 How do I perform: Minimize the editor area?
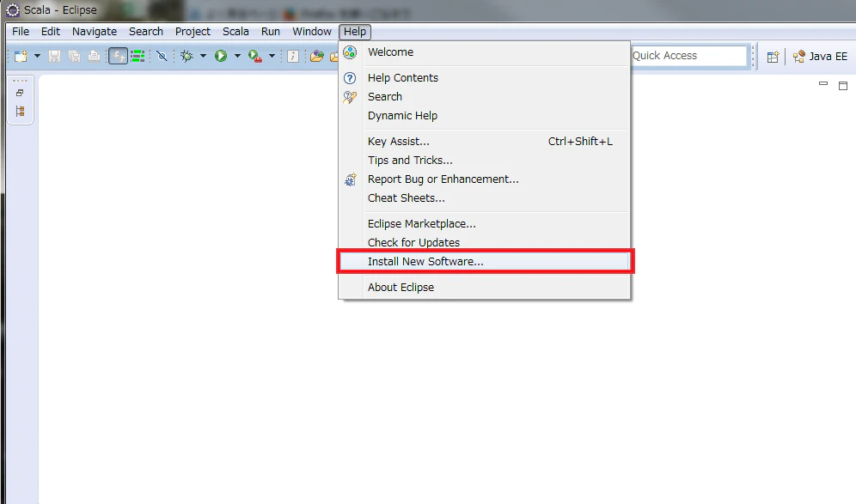[x=823, y=84]
